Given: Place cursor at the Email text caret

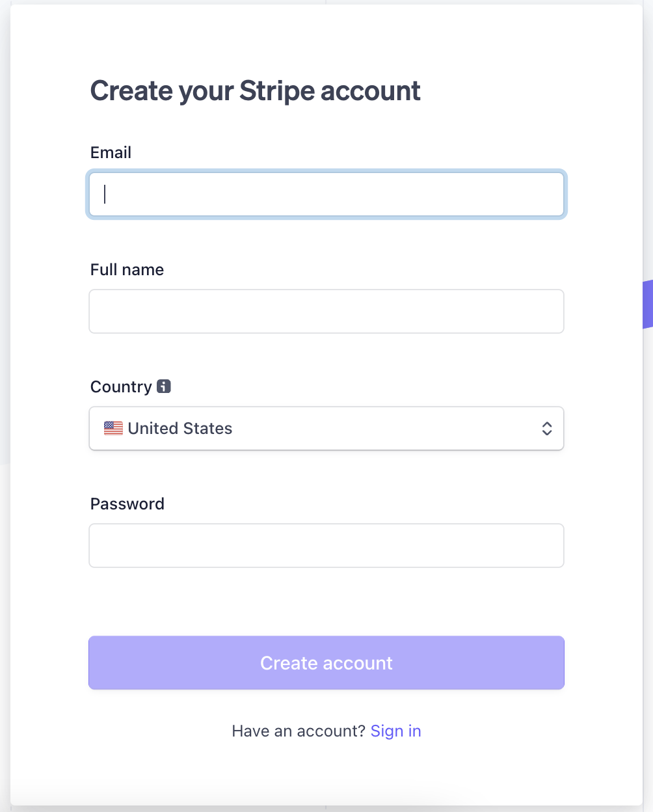Looking at the screenshot, I should coord(105,194).
